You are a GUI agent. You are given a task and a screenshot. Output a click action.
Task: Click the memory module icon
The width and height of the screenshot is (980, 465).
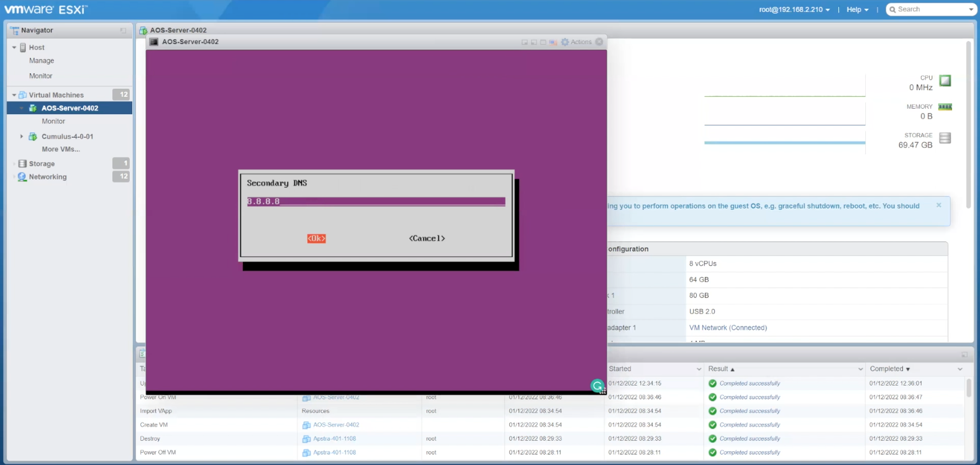(945, 107)
